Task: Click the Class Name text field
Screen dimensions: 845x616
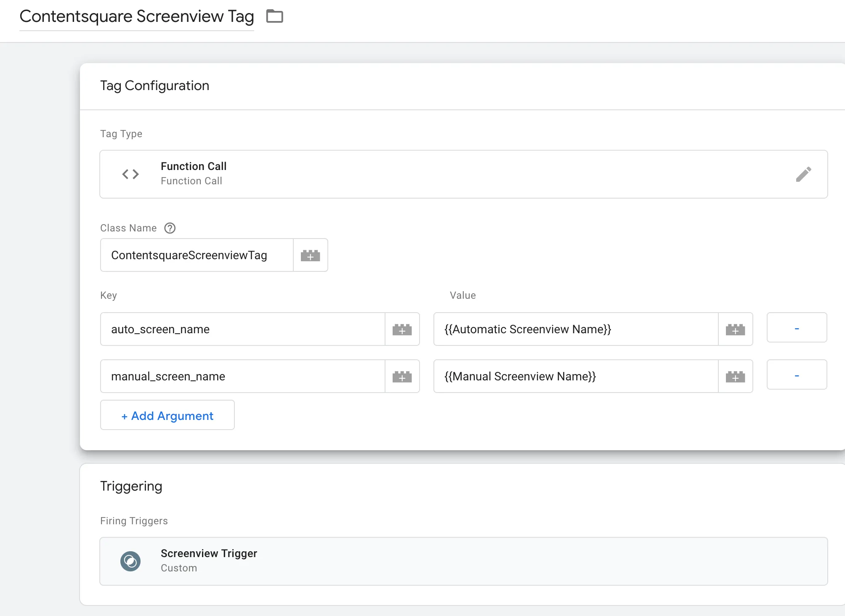Action: point(197,255)
